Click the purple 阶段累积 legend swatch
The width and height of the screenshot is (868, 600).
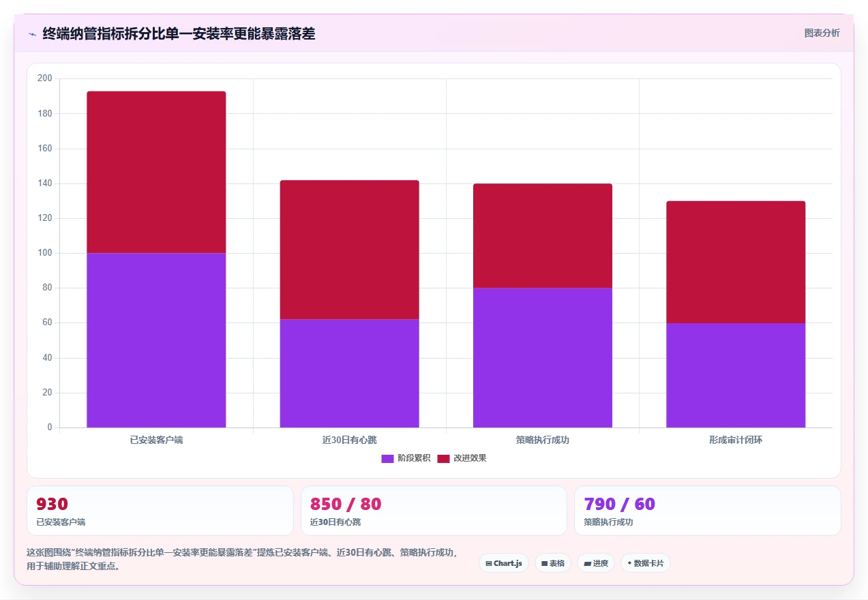(387, 458)
